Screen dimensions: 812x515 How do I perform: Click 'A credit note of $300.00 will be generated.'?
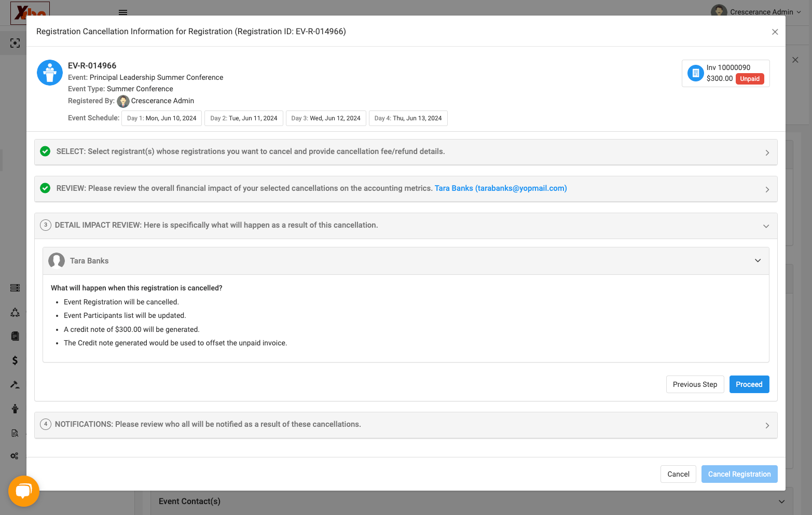click(132, 329)
